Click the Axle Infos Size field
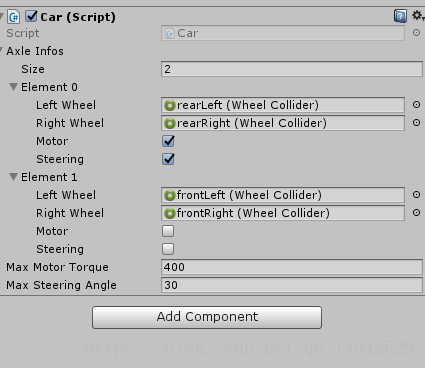 292,69
